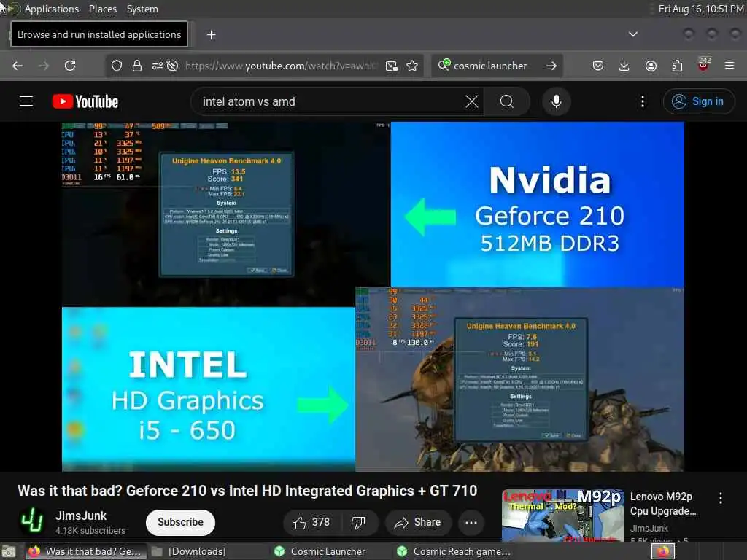Dislike this video
Screen dimensions: 747x560
[x=358, y=522]
